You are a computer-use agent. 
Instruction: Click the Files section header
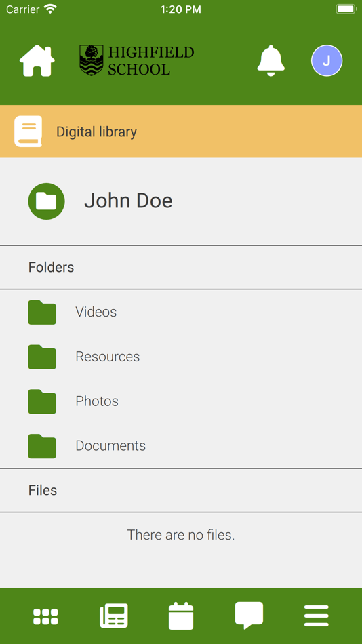point(43,490)
